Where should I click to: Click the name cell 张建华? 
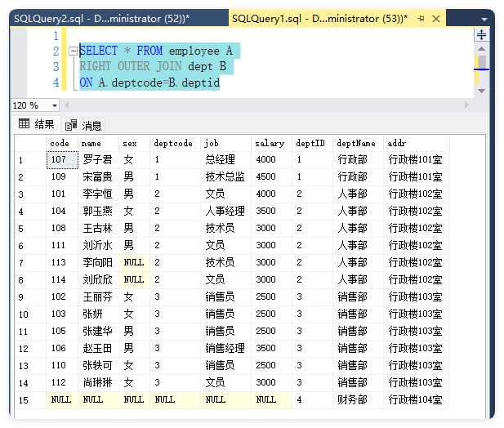click(98, 332)
